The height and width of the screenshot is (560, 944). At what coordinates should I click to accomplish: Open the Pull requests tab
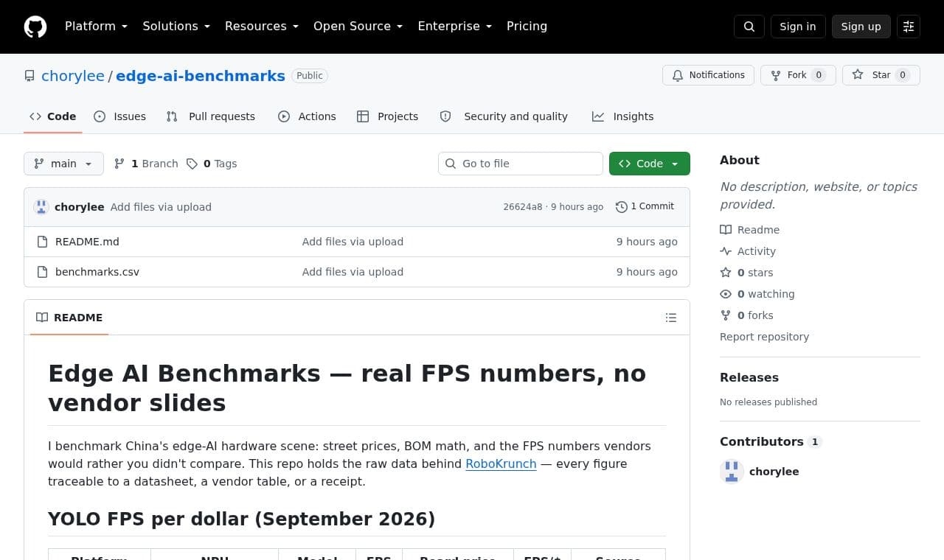tap(211, 116)
